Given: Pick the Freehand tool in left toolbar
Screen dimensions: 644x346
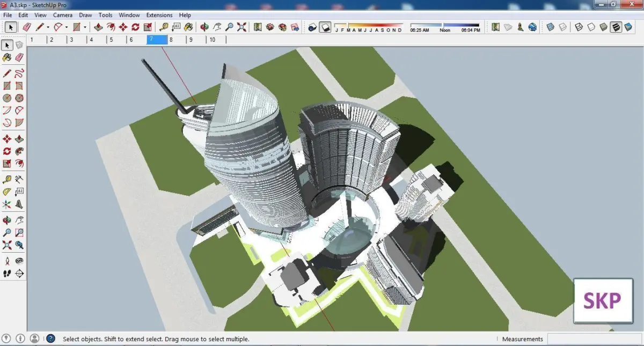Looking at the screenshot, I should (x=19, y=73).
